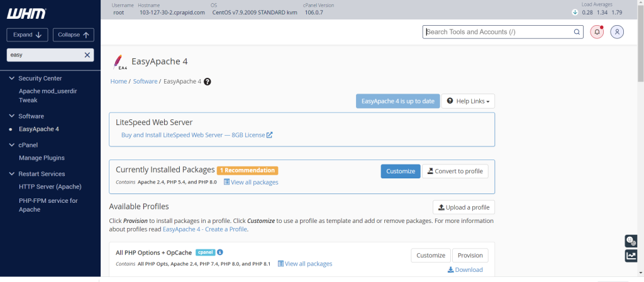Click the search magnifier icon in the top bar
Image resolution: width=644 pixels, height=282 pixels.
[x=577, y=32]
